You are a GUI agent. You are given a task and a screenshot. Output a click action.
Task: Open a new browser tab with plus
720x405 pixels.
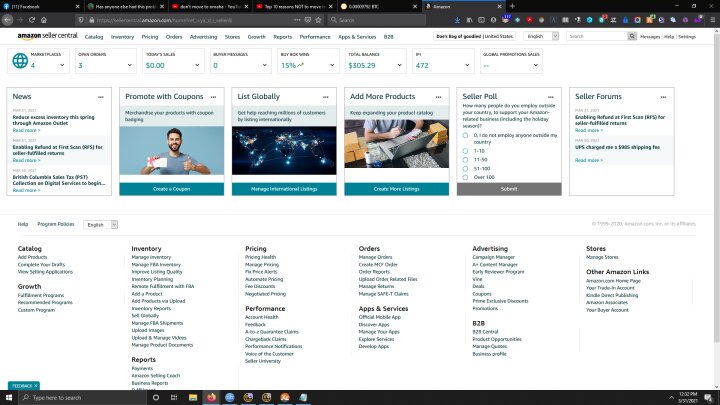[512, 6]
